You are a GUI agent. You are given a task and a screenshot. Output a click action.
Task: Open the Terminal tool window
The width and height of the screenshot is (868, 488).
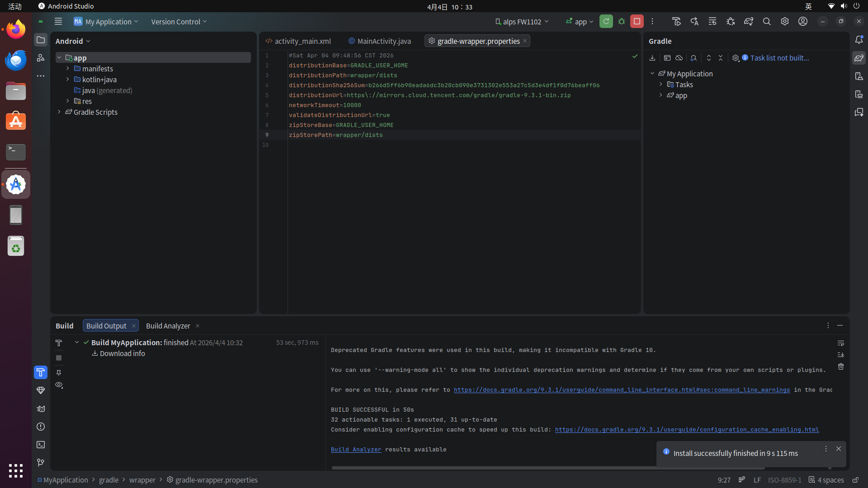click(x=41, y=445)
